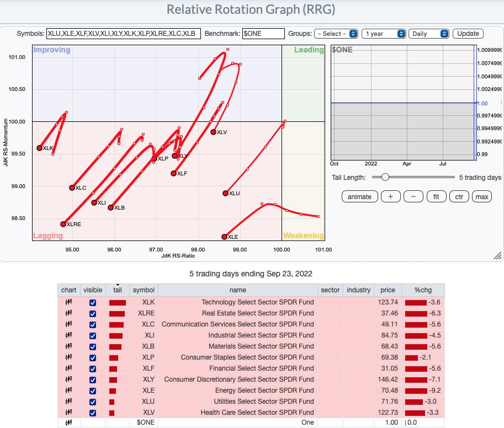This screenshot has height=428, width=504.
Task: Open the chart icon for XLRE row
Action: pos(68,313)
